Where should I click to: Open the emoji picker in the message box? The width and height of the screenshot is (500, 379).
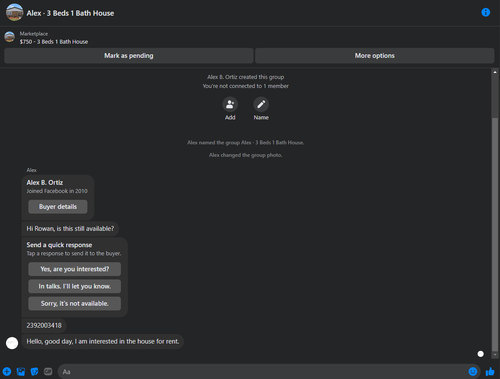click(473, 371)
